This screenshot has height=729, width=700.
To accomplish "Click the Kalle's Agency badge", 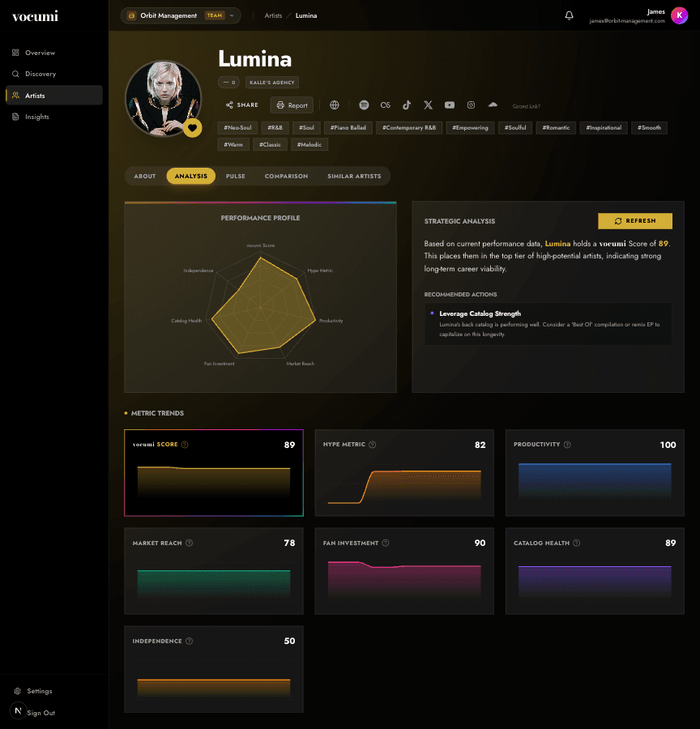I will point(272,83).
